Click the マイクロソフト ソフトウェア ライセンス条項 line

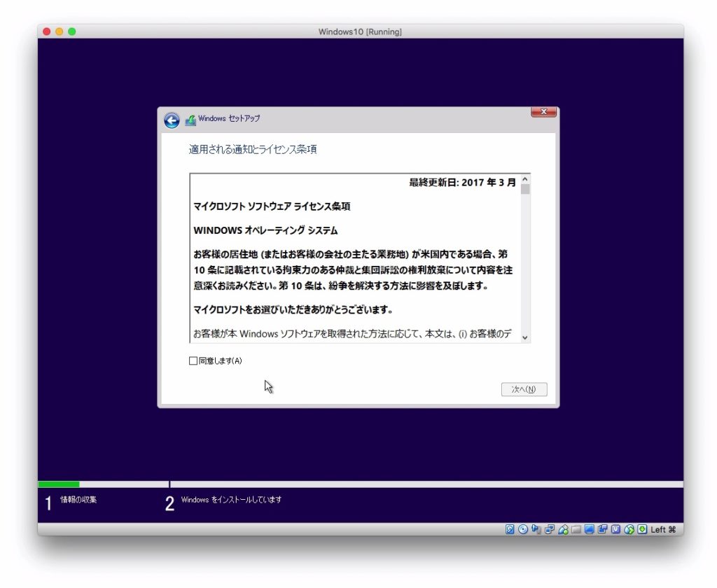coord(272,206)
